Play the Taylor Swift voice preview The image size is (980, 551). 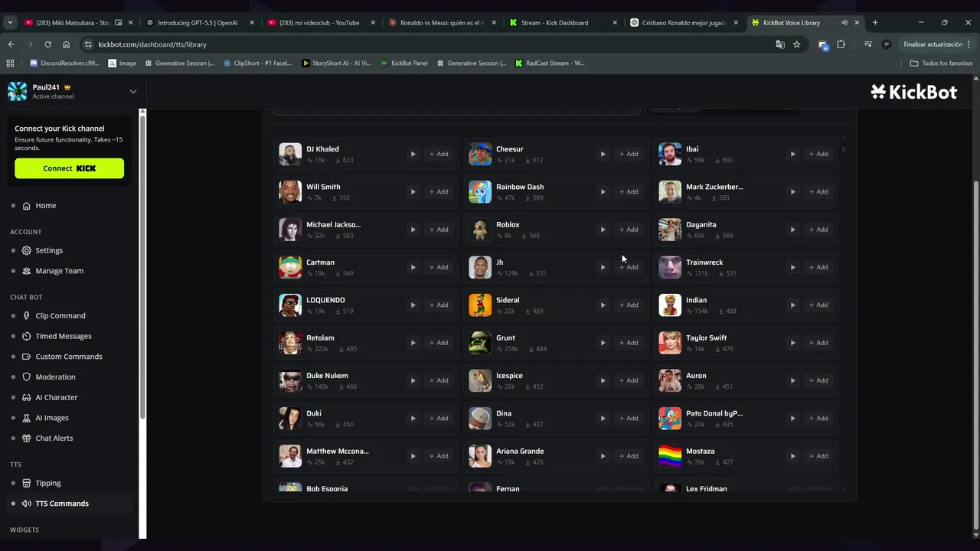pos(792,343)
